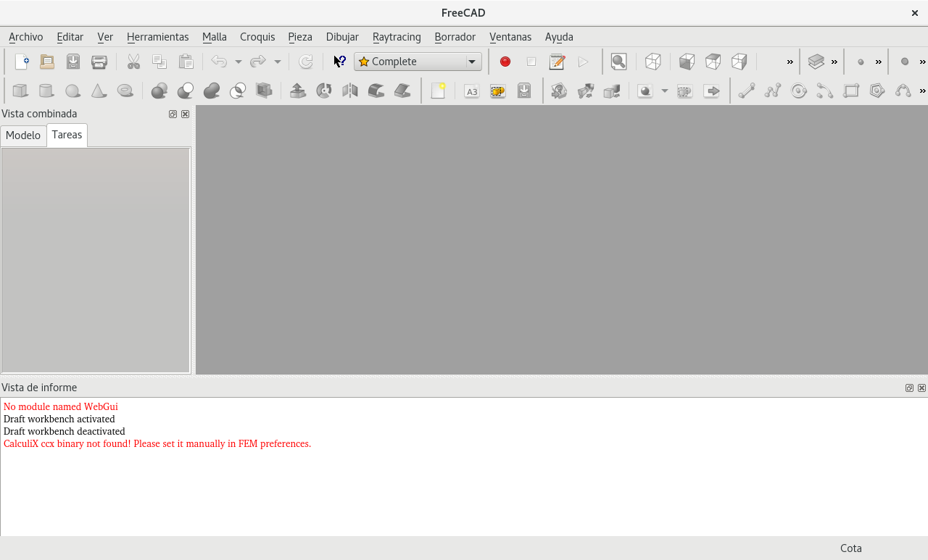Screen dimensions: 928x560
Task: Click the Paste clipboard icon
Action: pyautogui.click(x=186, y=62)
